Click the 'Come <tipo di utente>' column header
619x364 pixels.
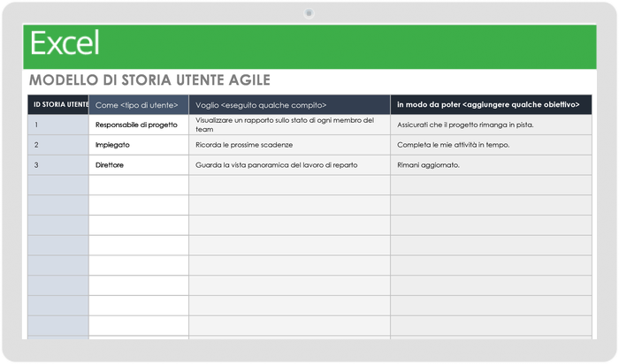click(x=139, y=104)
